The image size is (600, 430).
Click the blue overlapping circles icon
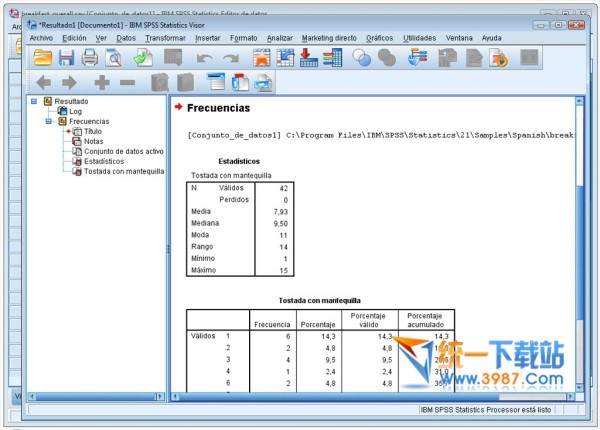(x=362, y=58)
